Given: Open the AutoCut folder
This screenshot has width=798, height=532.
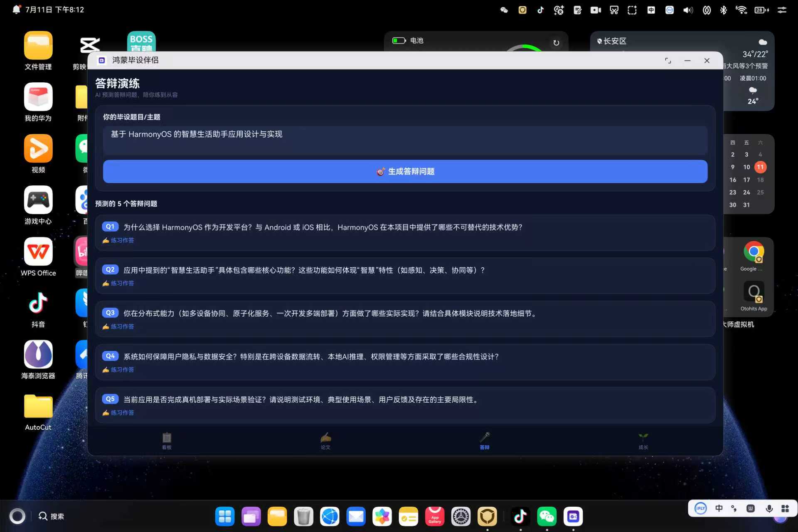Looking at the screenshot, I should [x=38, y=411].
